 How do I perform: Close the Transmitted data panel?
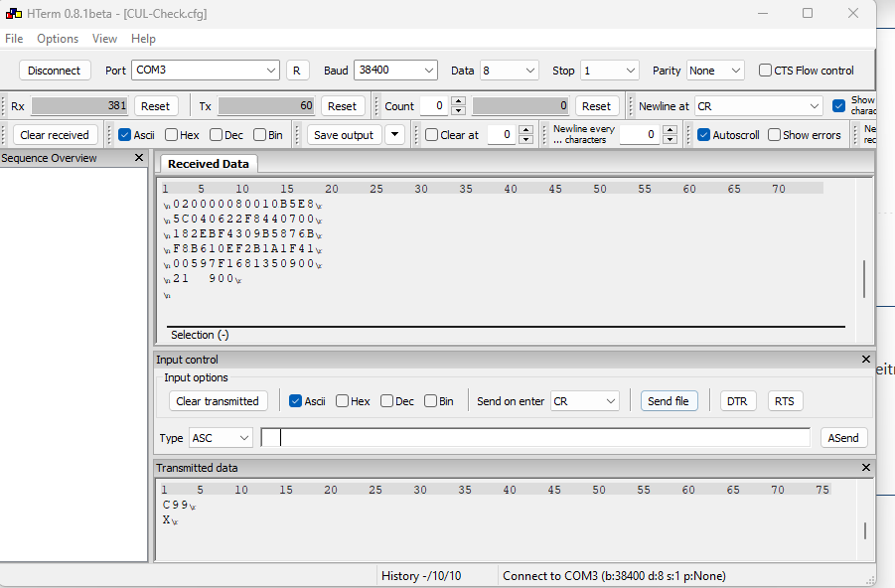coord(866,468)
